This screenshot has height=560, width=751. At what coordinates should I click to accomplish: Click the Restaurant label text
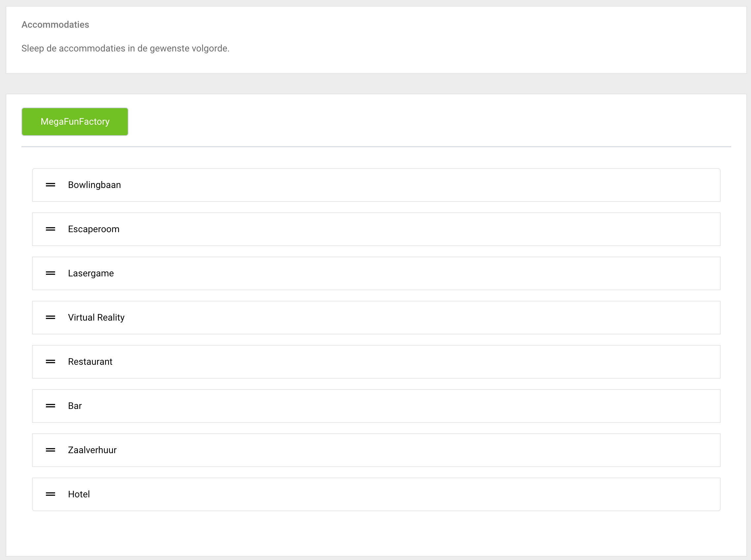coord(90,362)
